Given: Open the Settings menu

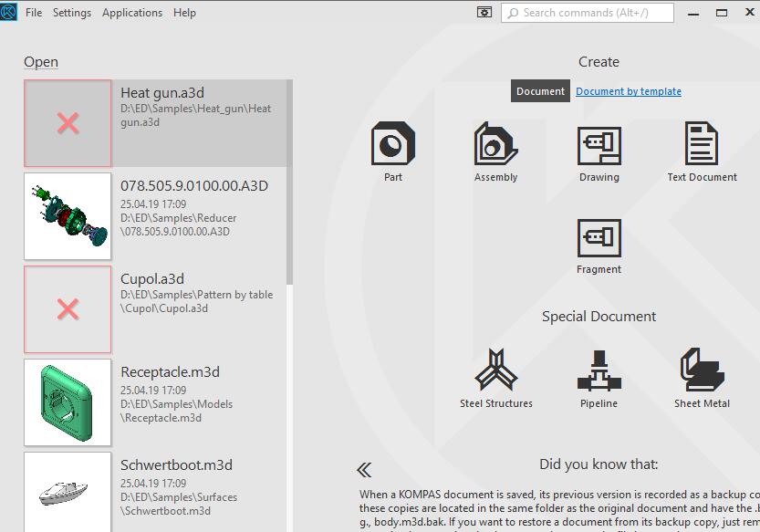Looking at the screenshot, I should [x=72, y=13].
